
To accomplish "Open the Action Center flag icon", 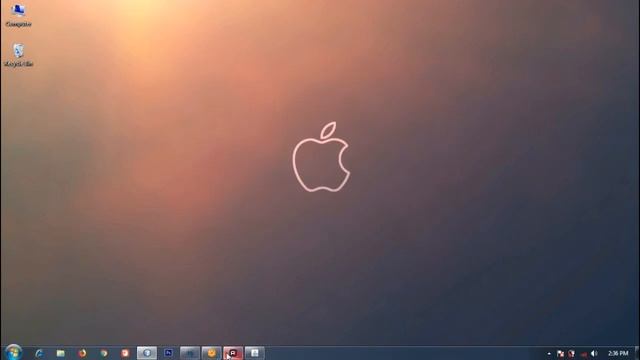I will pyautogui.click(x=560, y=353).
